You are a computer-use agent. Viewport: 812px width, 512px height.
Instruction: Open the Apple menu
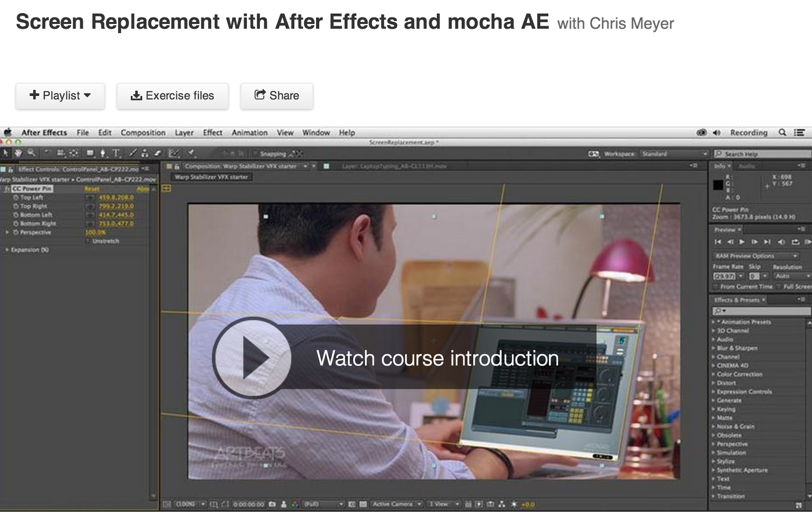[8, 132]
